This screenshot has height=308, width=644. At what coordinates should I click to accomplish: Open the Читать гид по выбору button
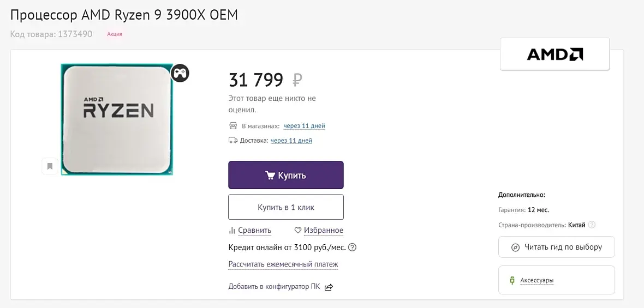557,247
